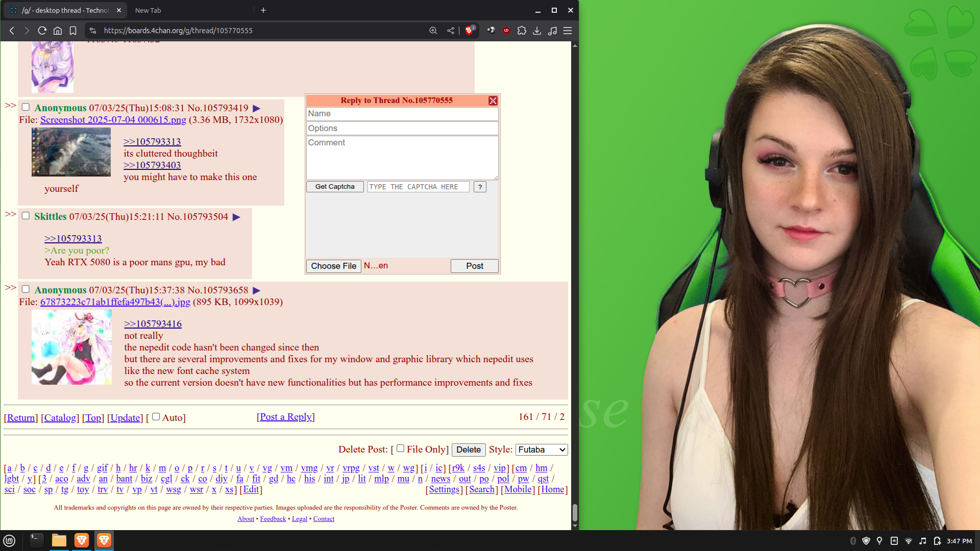Expand the anime image thumbnail in post 105793658
The width and height of the screenshot is (980, 551).
(x=71, y=347)
